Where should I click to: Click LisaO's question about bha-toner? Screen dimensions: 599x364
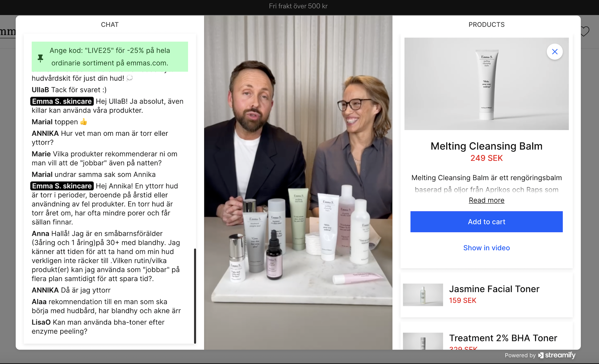[x=98, y=327]
